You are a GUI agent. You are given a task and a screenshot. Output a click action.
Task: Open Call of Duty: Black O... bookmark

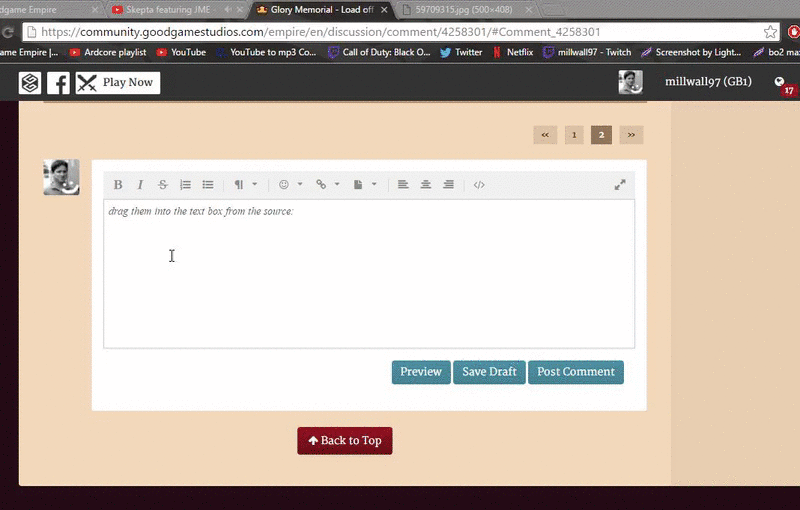379,52
